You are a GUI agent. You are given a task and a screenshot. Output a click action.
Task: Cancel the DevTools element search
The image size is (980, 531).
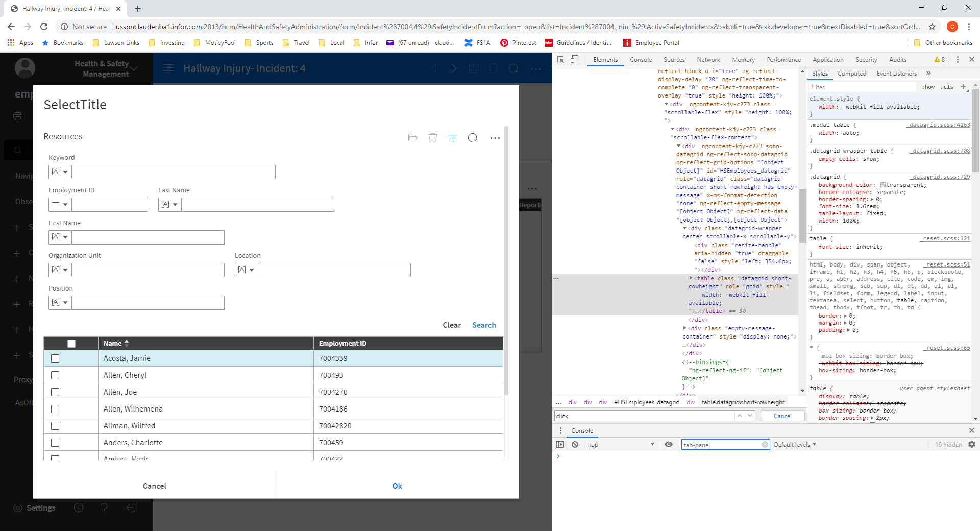click(782, 416)
